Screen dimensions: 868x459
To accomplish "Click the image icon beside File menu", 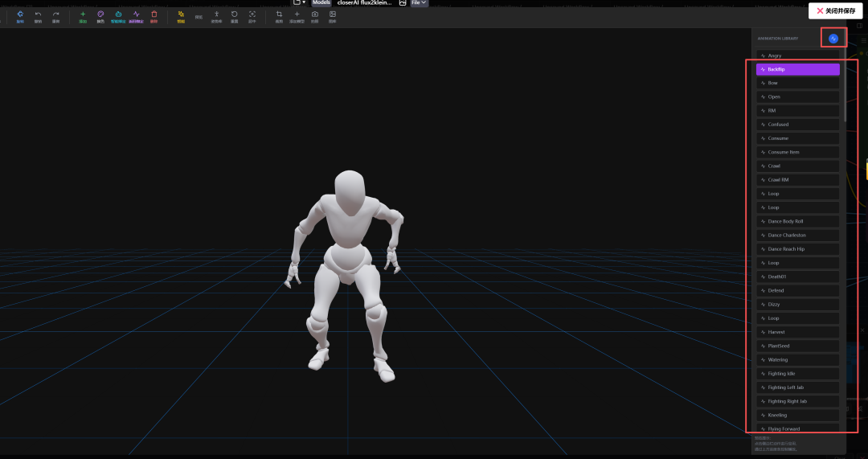I will (x=403, y=2).
